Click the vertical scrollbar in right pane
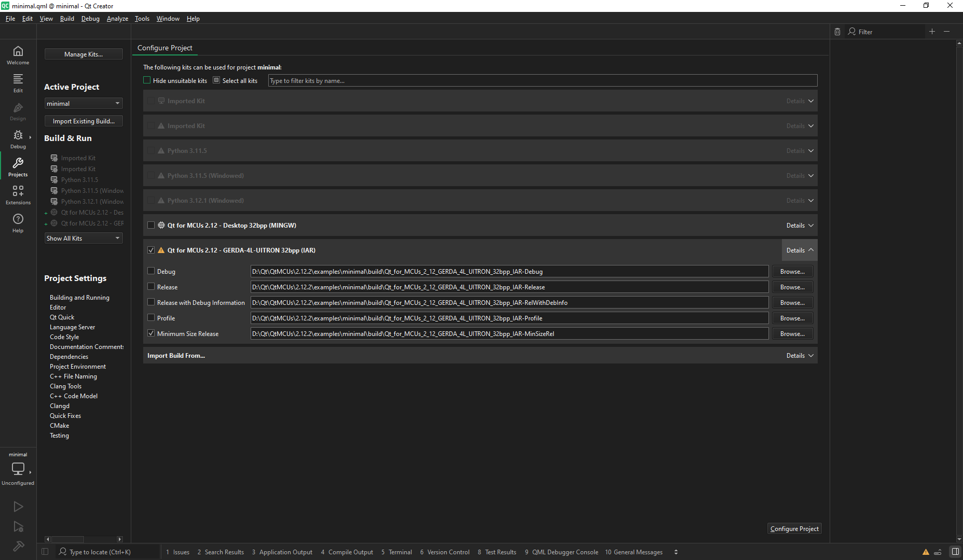963x560 pixels. pos(959,290)
